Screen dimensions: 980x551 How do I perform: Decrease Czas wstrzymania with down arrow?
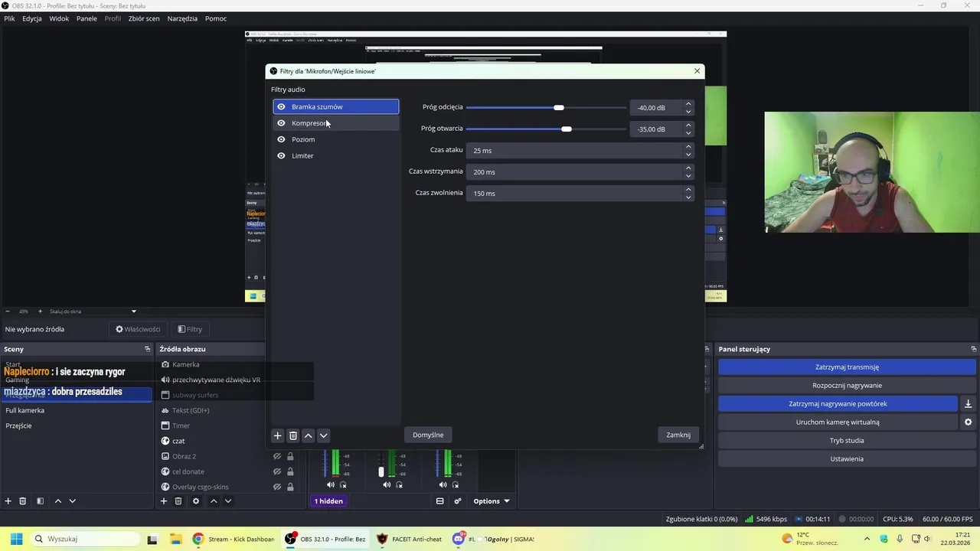[x=688, y=176]
